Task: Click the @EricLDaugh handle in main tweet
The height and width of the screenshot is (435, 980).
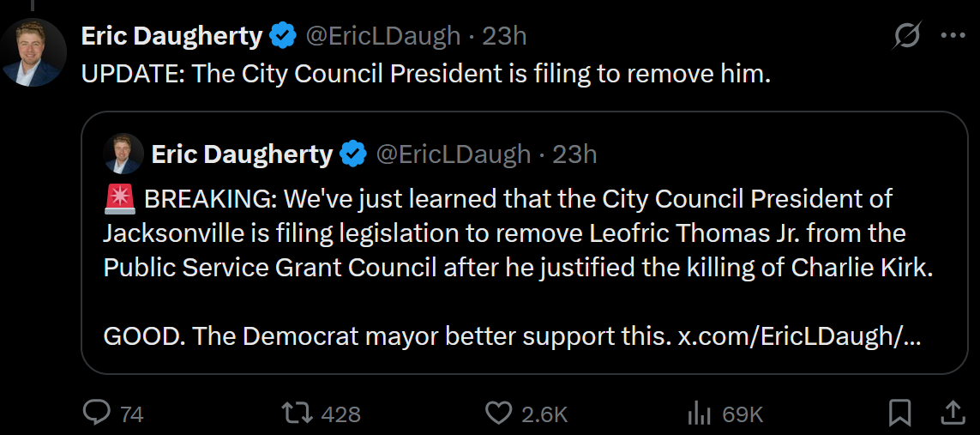Action: (382, 36)
